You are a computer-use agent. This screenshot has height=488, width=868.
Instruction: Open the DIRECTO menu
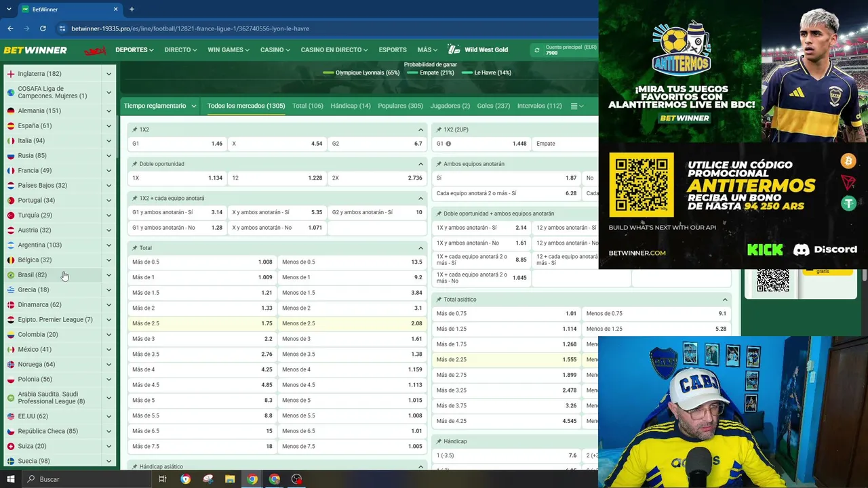[x=180, y=50]
